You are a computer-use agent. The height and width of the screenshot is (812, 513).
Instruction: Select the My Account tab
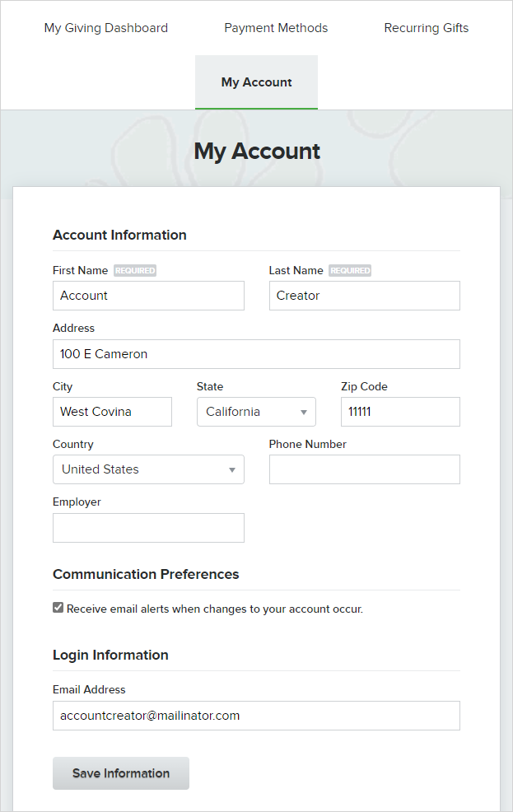(x=256, y=82)
